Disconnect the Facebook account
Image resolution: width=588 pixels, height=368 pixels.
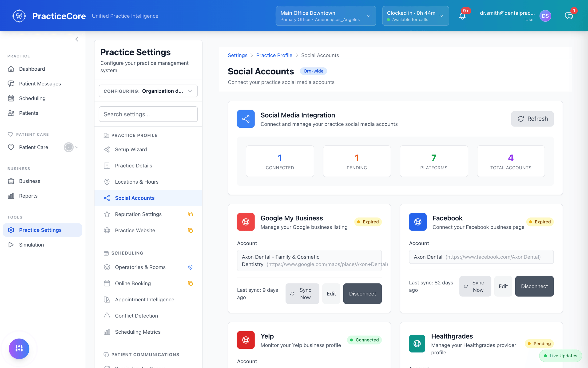pos(534,286)
